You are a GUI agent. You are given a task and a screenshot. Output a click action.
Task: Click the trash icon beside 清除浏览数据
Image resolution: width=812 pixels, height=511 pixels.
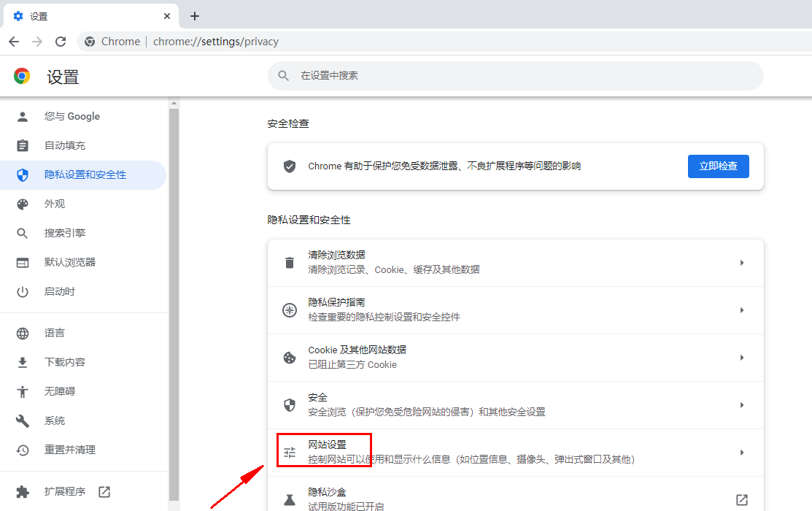tap(289, 262)
